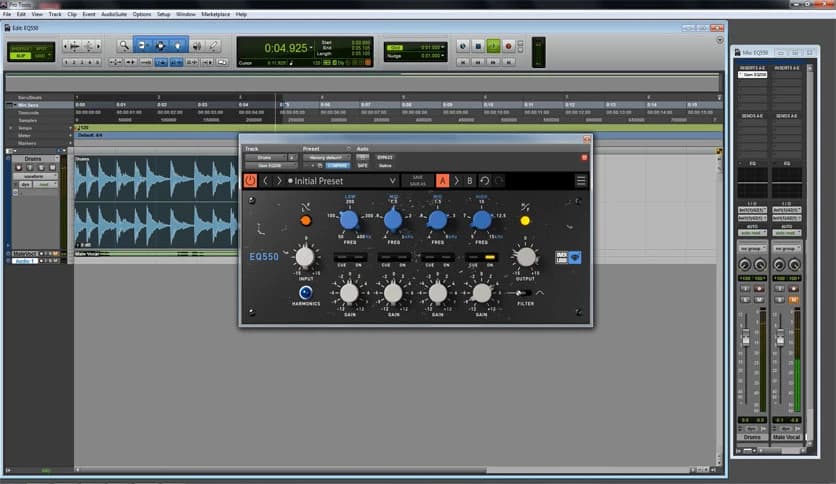Screen dimensions: 836x484
Task: Select the Trim tool in toolbar
Action: point(143,46)
